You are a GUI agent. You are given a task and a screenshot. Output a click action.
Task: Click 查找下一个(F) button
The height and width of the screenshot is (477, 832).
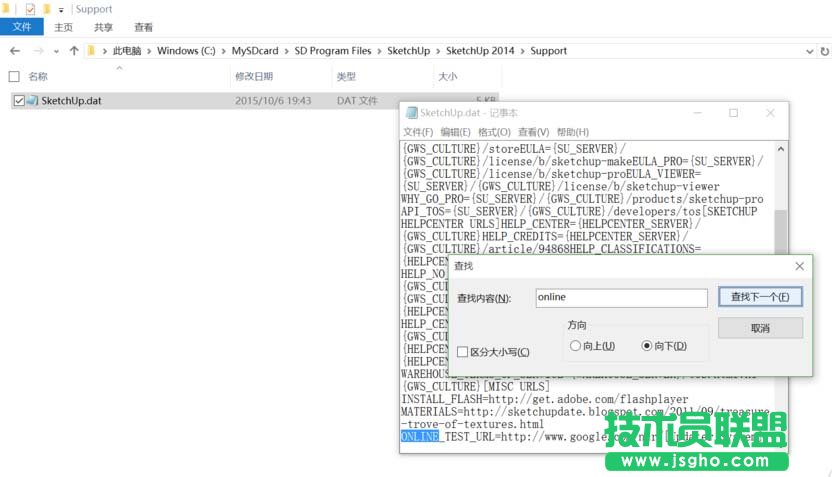tap(760, 297)
